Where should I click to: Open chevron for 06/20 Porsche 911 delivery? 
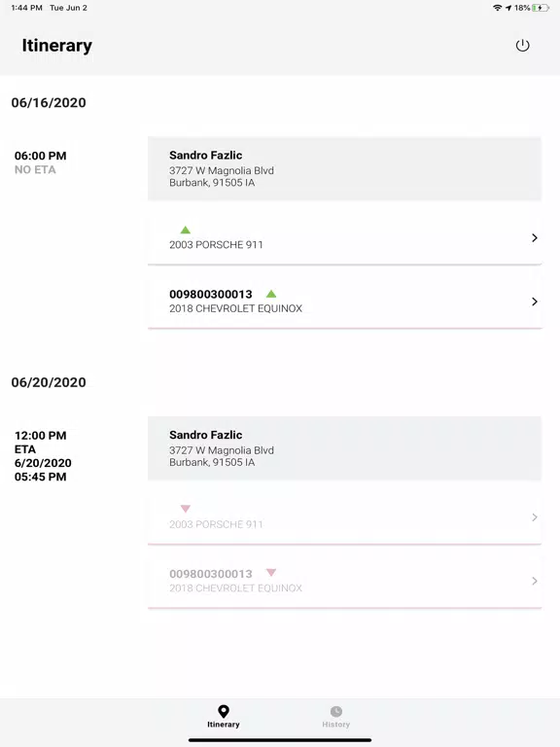coord(535,517)
